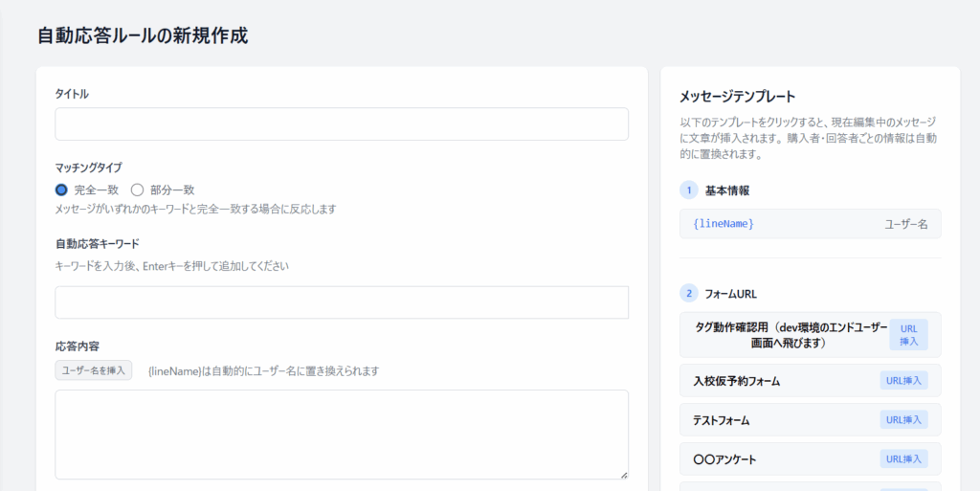
Task: Click URL挿入 next to テストフォーム
Action: coord(903,420)
